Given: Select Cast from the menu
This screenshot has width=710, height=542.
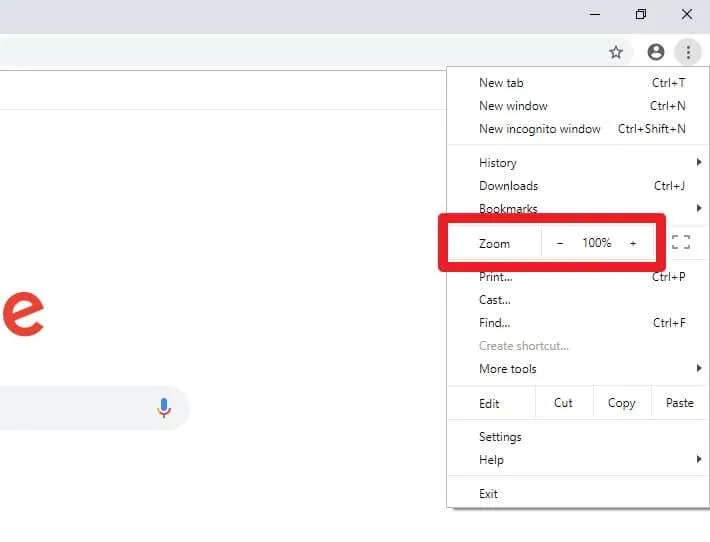Looking at the screenshot, I should (578, 300).
